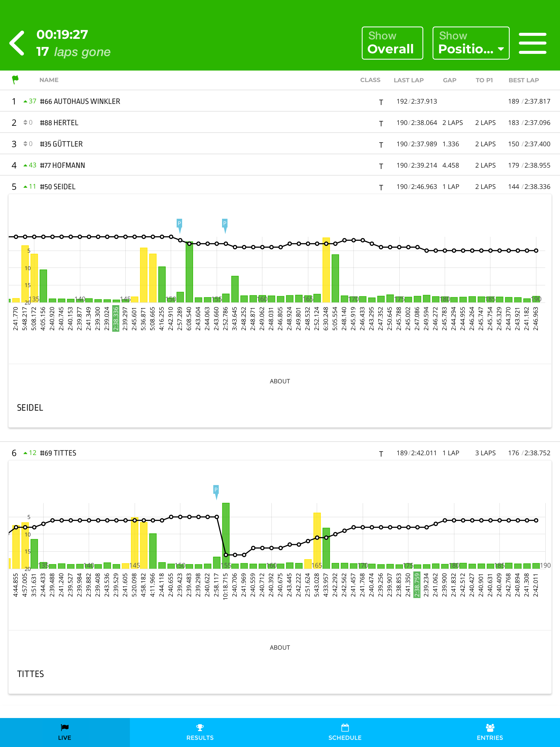560x747 pixels.
Task: Sort by the BEST LAP column header
Action: (x=524, y=80)
